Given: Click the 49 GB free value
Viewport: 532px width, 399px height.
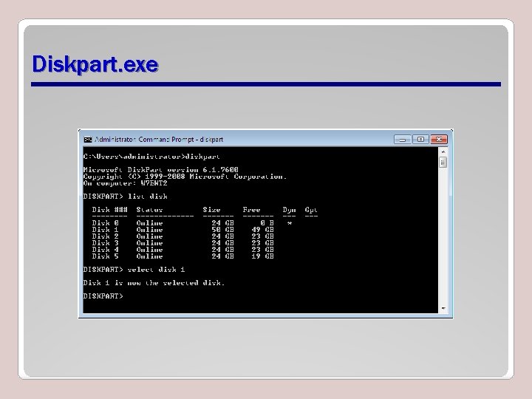Looking at the screenshot, I should click(x=262, y=230).
